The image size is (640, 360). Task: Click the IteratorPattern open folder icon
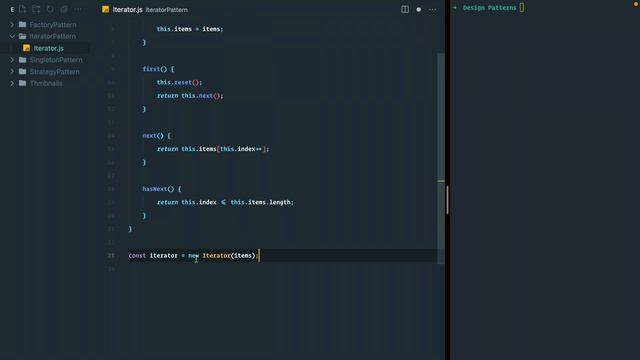(x=22, y=36)
